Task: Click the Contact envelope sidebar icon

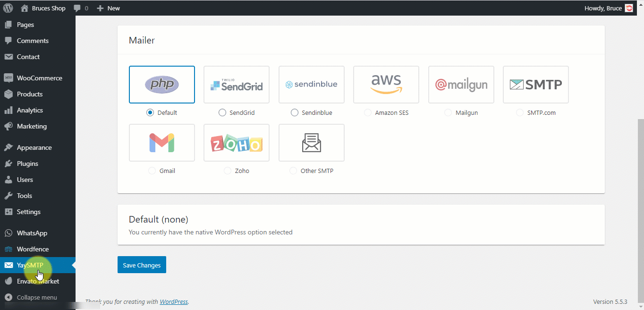Action: [x=8, y=57]
